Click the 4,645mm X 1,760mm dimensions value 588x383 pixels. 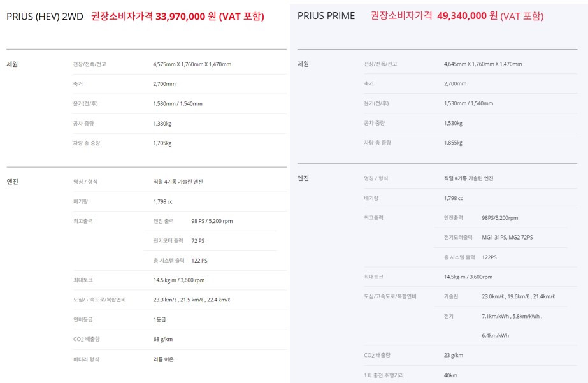tap(483, 64)
